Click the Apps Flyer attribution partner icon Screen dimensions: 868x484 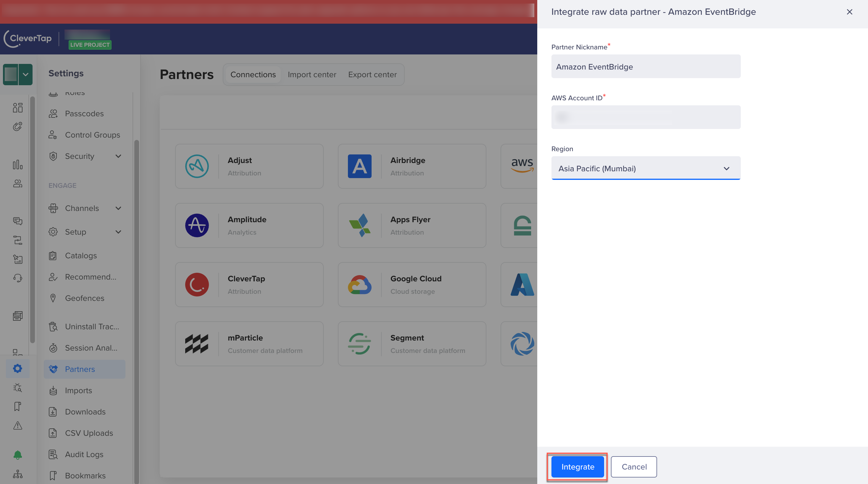click(359, 225)
